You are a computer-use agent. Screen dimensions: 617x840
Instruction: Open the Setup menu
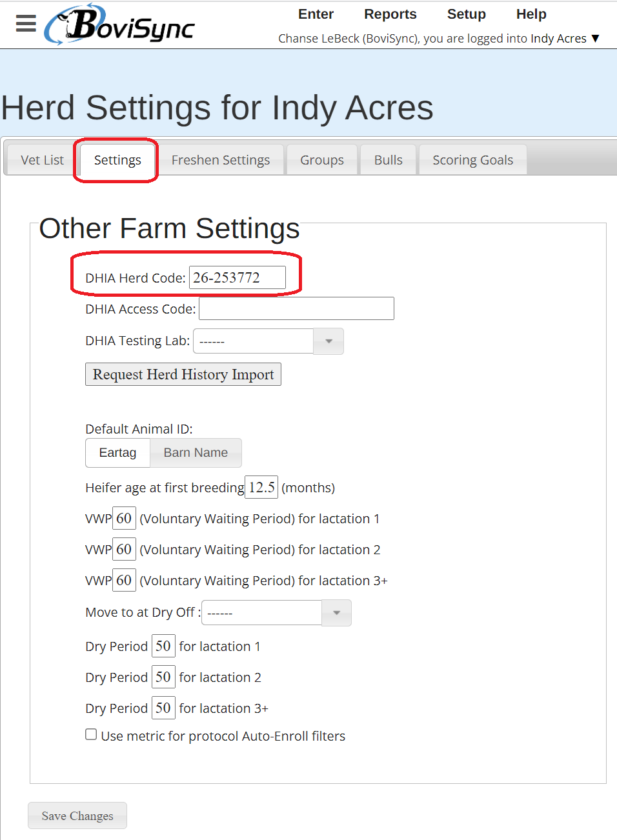coord(466,14)
